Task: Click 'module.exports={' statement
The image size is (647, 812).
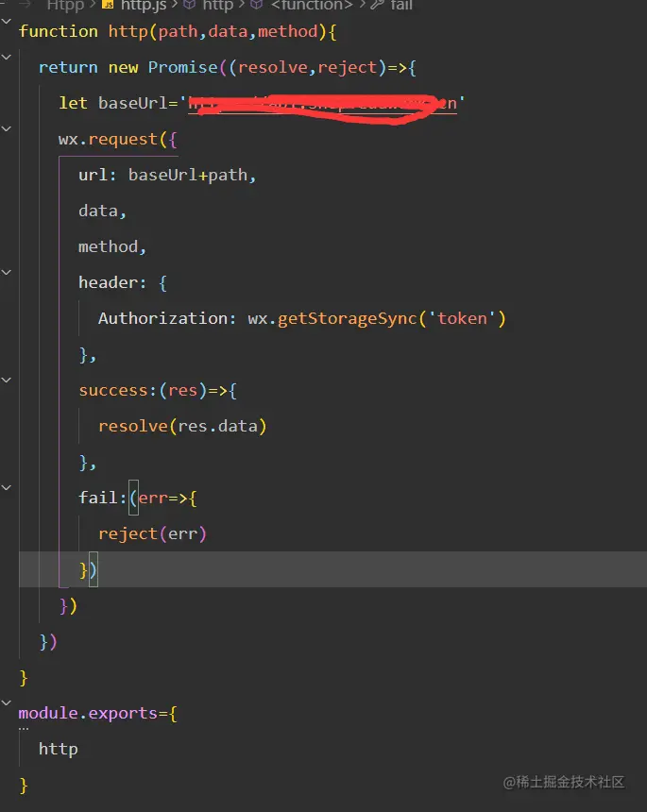Action: [x=98, y=713]
